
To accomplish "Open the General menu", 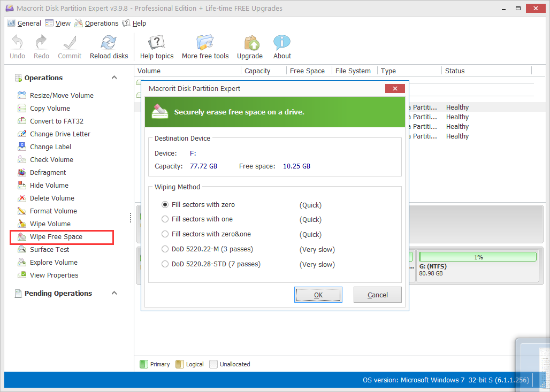I will click(x=25, y=24).
